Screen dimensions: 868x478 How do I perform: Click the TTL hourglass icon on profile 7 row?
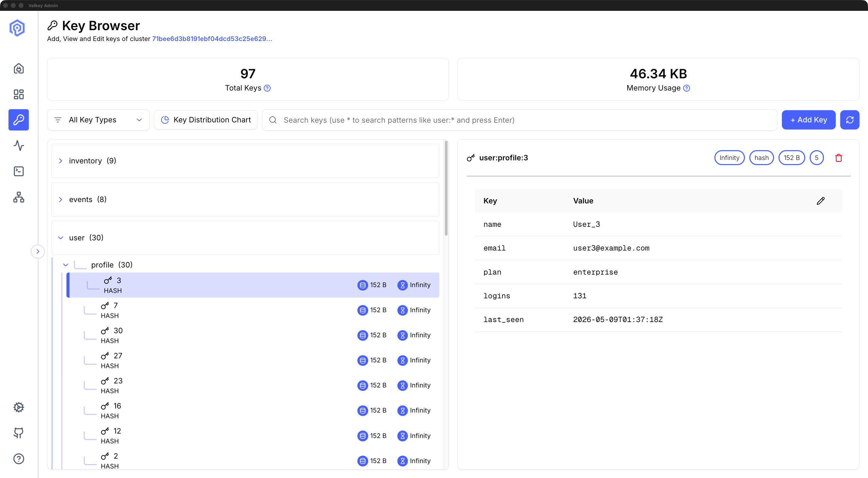[402, 310]
